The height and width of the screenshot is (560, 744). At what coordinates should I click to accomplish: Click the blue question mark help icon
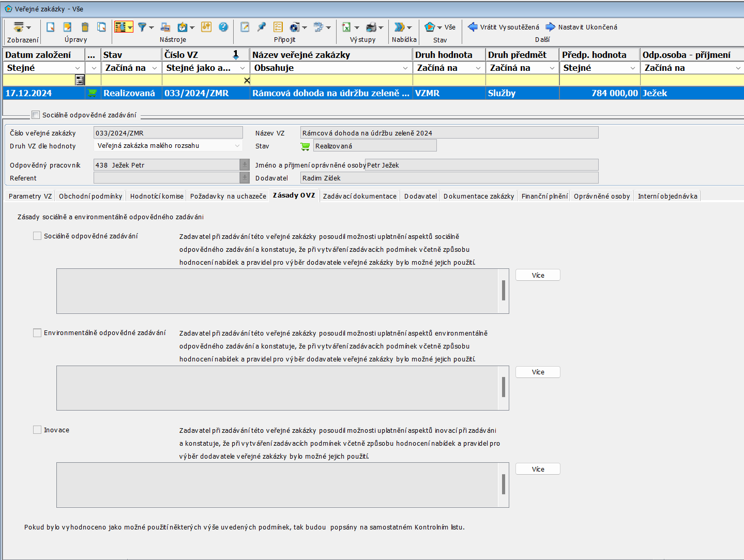point(223,27)
